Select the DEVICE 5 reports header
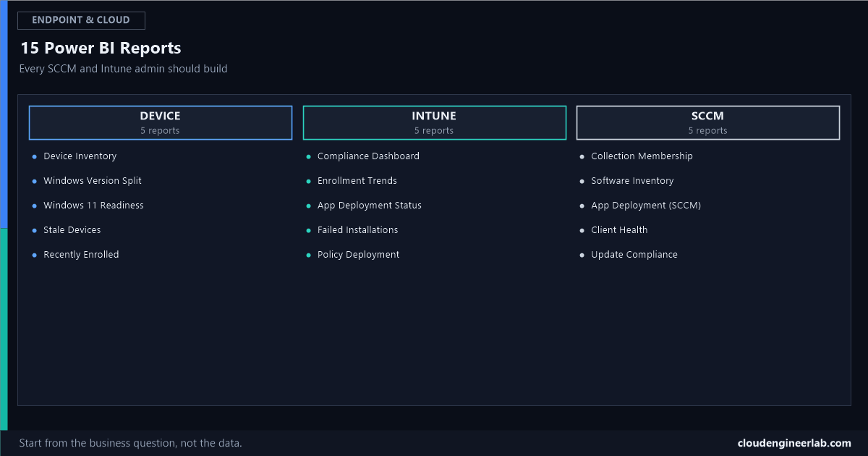 coord(161,122)
